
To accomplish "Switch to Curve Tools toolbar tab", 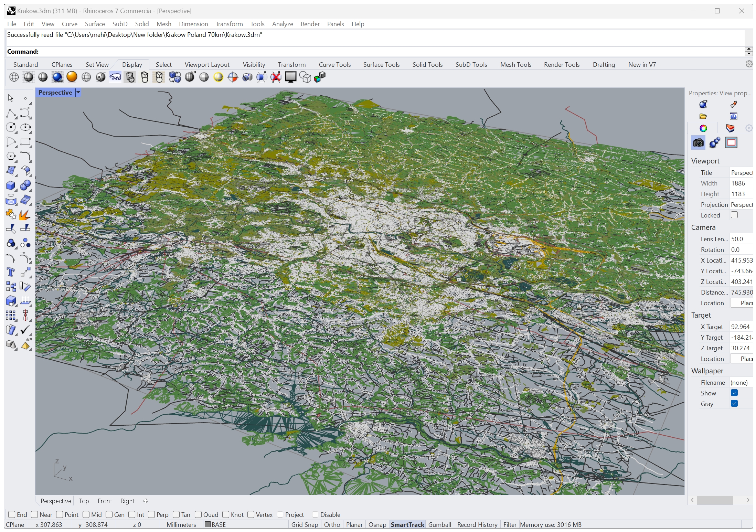I will point(334,65).
